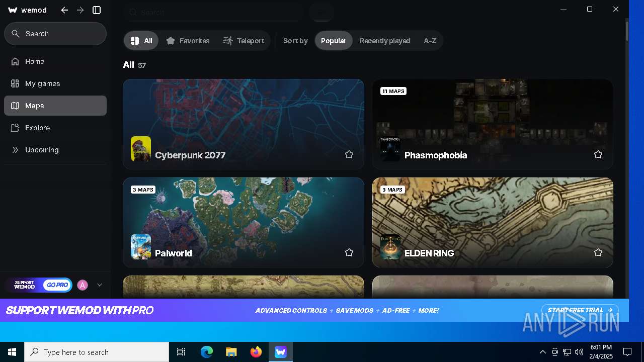Click the Support WeMod with Pro banner
Viewport: 644px width, 362px height.
[314, 310]
